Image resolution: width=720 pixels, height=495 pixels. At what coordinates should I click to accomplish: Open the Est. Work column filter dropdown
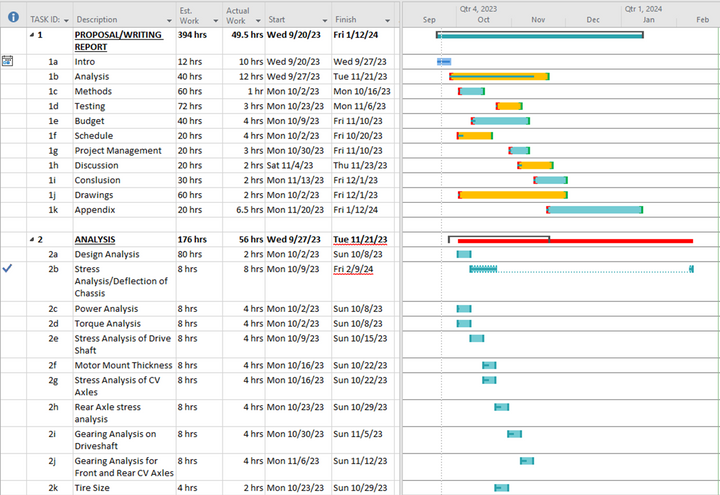point(215,21)
